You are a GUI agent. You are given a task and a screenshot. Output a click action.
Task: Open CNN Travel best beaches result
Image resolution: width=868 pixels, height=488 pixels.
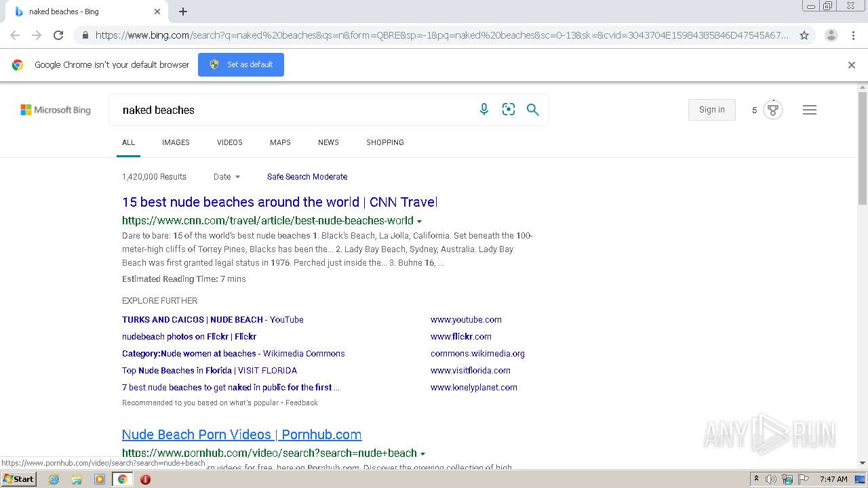(279, 202)
